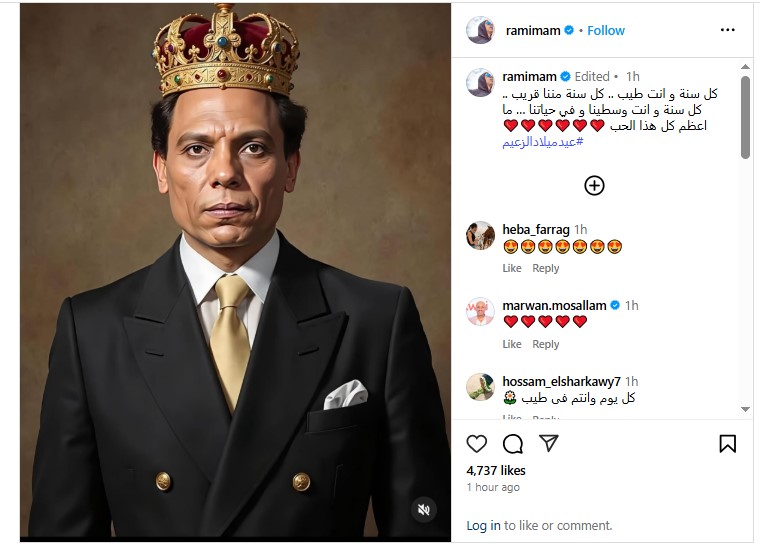Like heba_farrag's comment
This screenshot has width=760, height=550.
512,268
